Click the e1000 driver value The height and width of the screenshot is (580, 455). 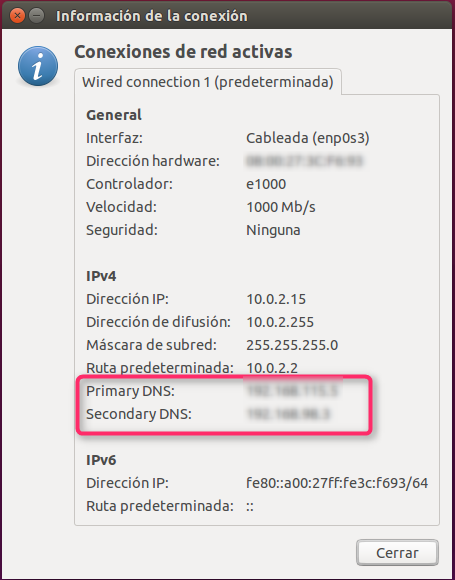tap(266, 184)
